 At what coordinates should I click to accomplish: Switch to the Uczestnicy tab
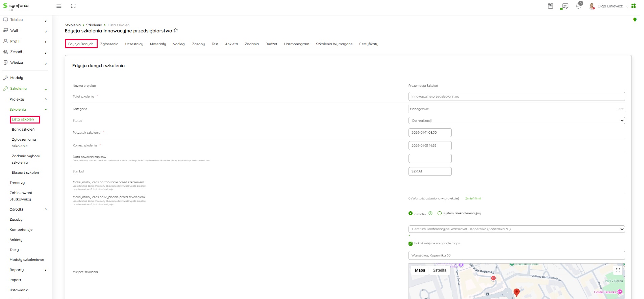[x=134, y=44]
